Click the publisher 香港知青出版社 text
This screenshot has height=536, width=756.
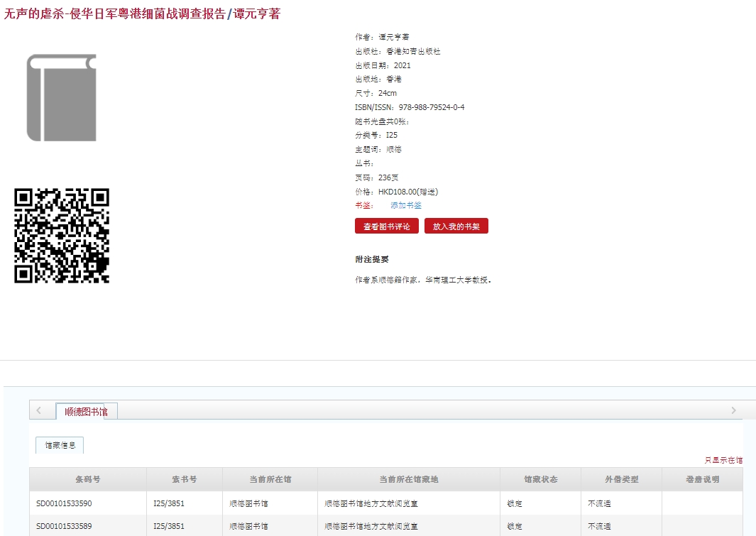(x=413, y=51)
